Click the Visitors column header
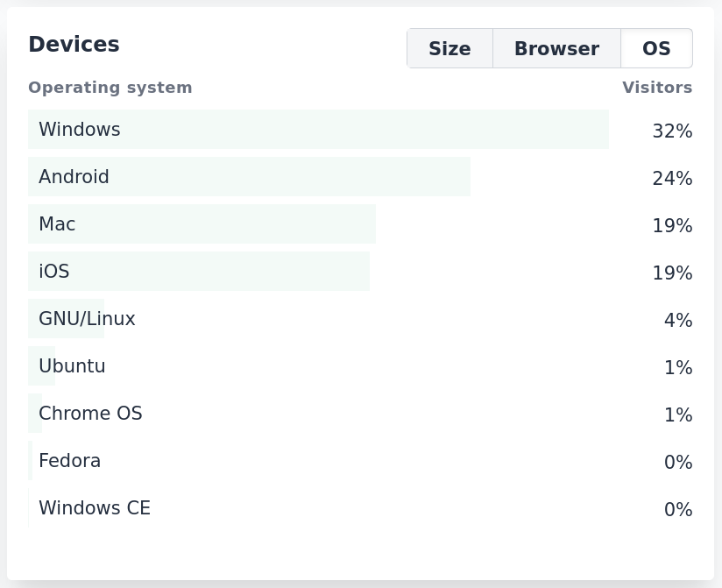Viewport: 722px width, 588px height. 657,88
